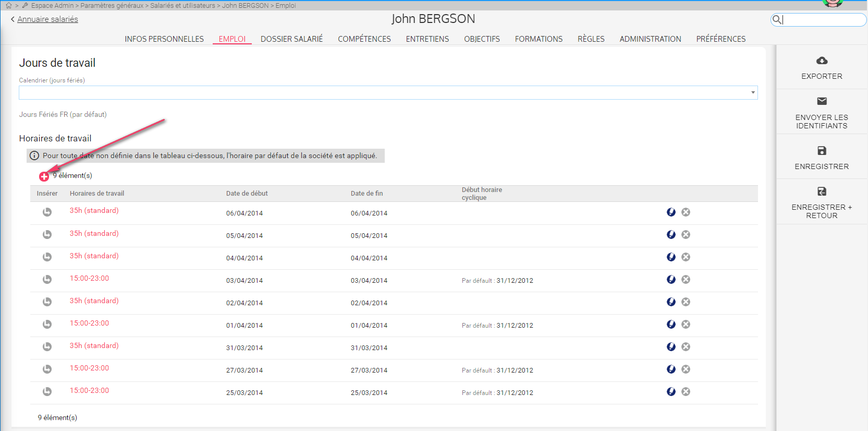
Task: Delete the schedule row dated 06/04/2014
Action: (686, 212)
